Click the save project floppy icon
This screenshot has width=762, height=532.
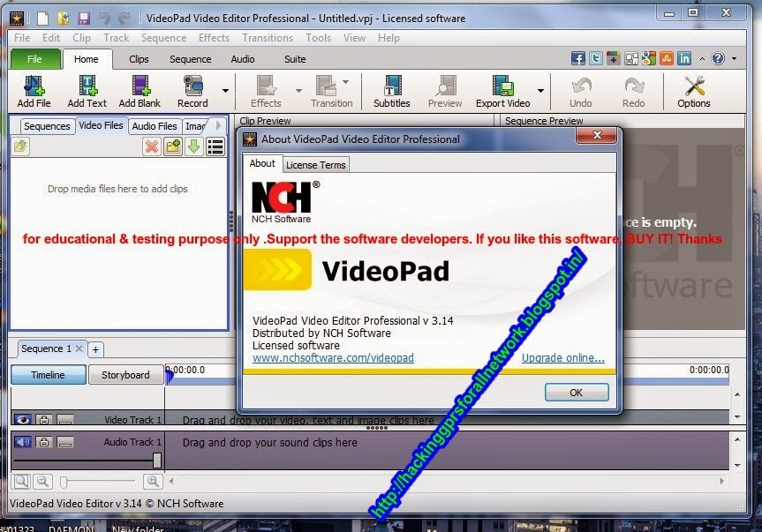pyautogui.click(x=84, y=19)
